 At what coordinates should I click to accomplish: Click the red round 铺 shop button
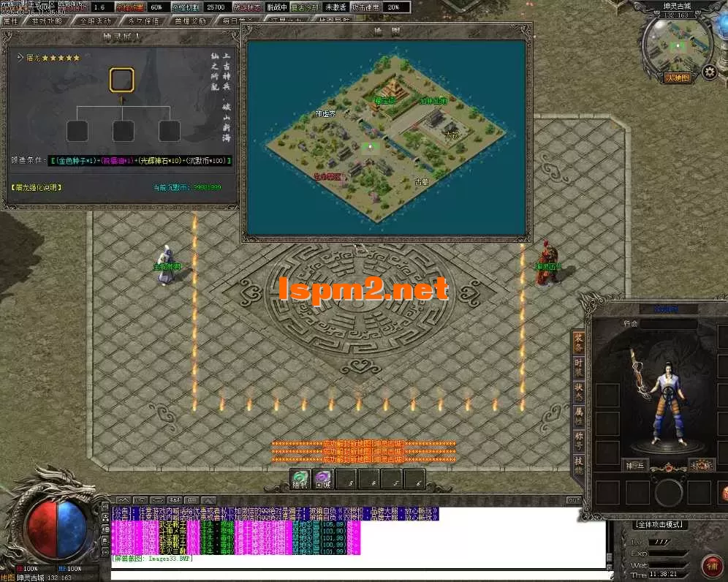pyautogui.click(x=712, y=567)
